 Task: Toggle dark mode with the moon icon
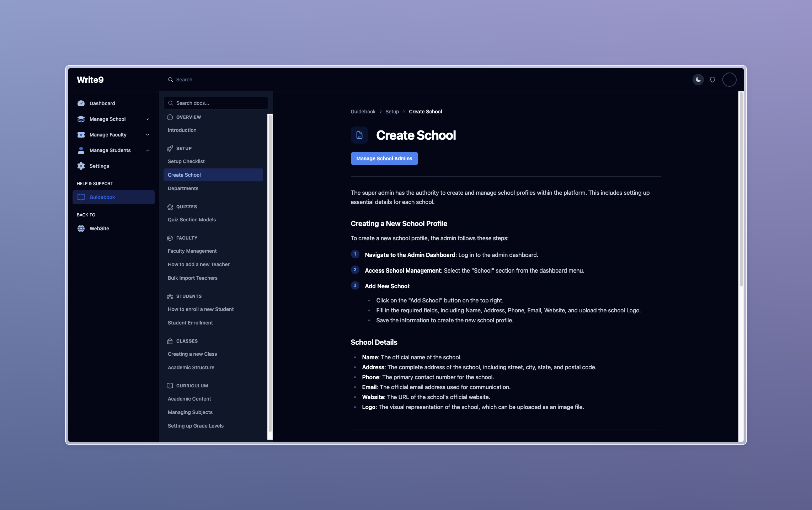[698, 80]
